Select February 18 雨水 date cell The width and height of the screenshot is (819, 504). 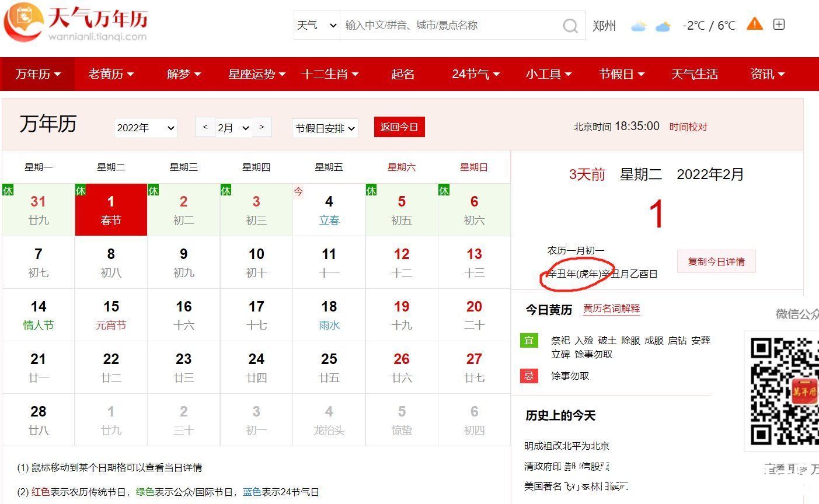(329, 315)
